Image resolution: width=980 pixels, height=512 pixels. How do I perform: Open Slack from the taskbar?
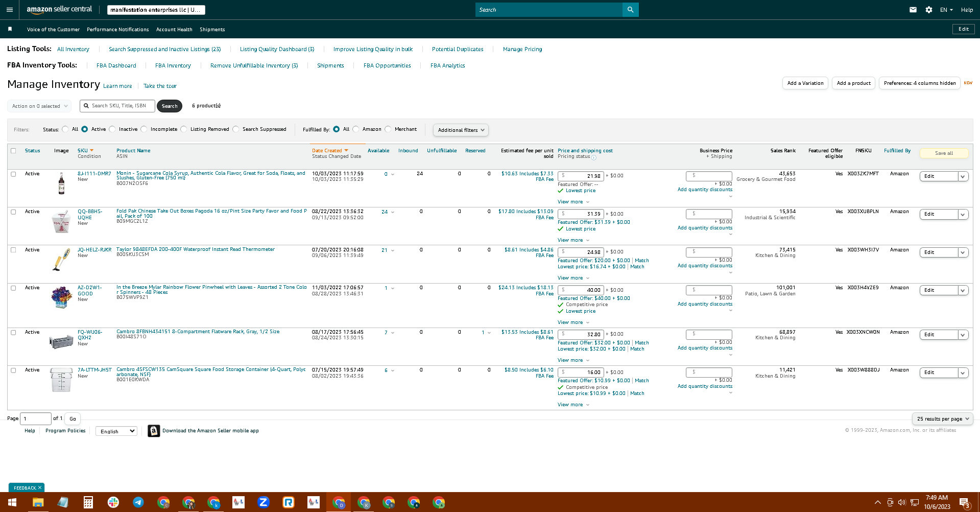[x=113, y=502]
